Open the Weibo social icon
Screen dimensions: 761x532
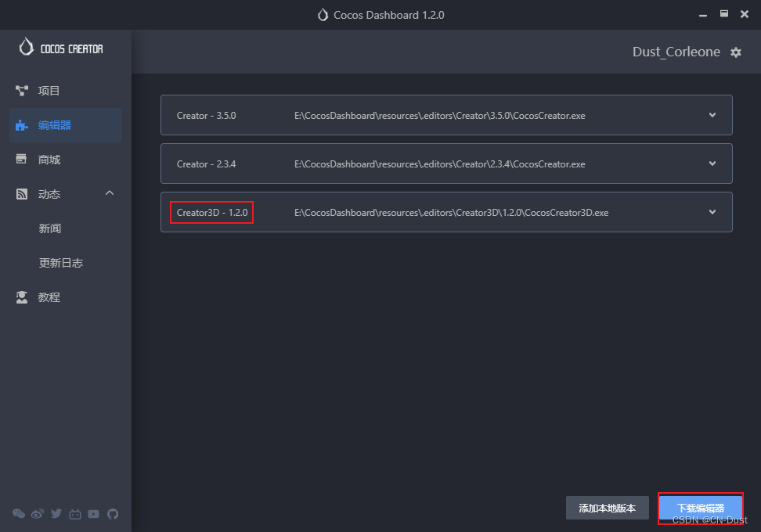[x=38, y=513]
